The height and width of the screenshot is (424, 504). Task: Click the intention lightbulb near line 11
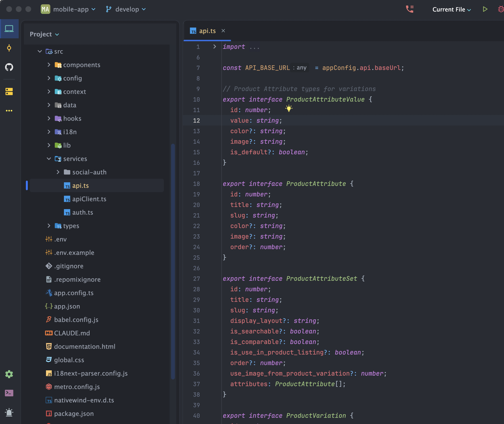pos(289,109)
